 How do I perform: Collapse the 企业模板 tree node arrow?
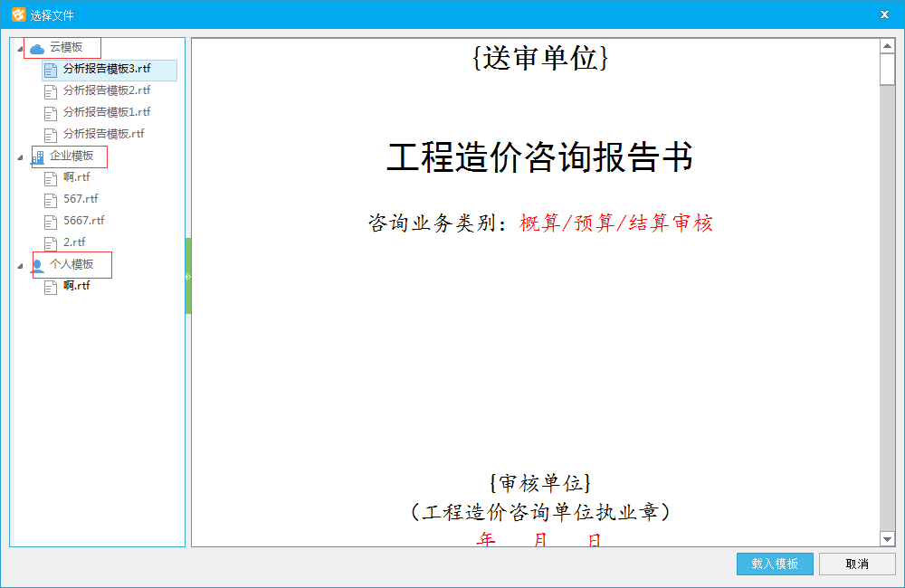click(20, 157)
